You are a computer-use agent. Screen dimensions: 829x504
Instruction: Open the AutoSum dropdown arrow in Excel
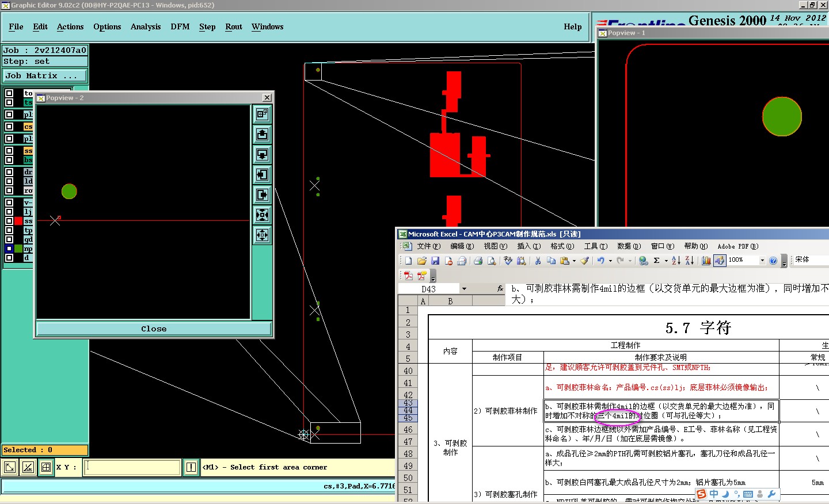point(666,261)
